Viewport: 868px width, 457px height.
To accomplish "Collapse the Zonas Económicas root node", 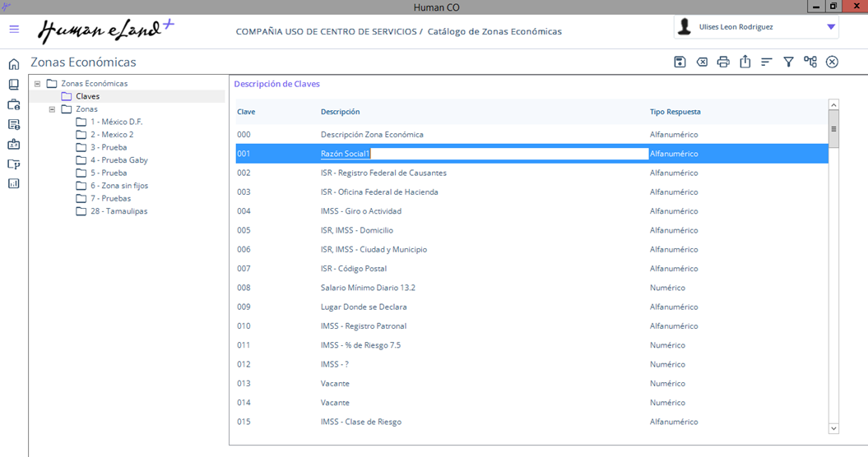I will click(x=37, y=84).
